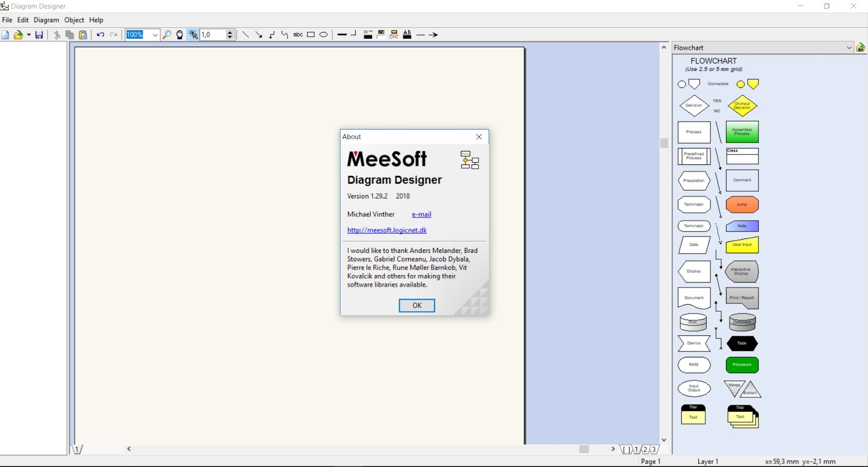Select the ellipse shape tool
Image resolution: width=868 pixels, height=467 pixels.
coord(324,35)
